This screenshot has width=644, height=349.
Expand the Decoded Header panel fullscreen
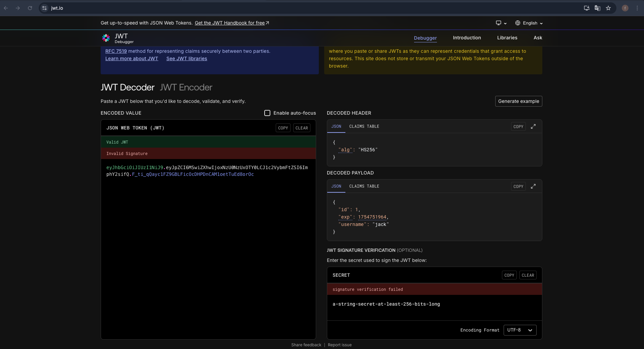(533, 126)
